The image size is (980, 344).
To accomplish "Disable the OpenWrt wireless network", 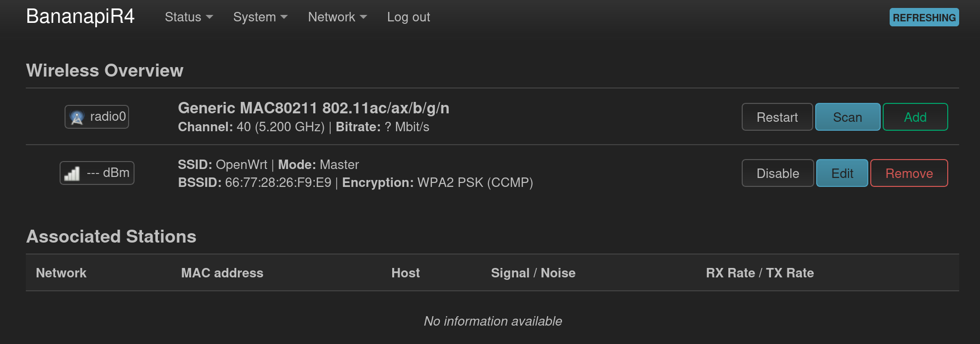I will (x=777, y=173).
